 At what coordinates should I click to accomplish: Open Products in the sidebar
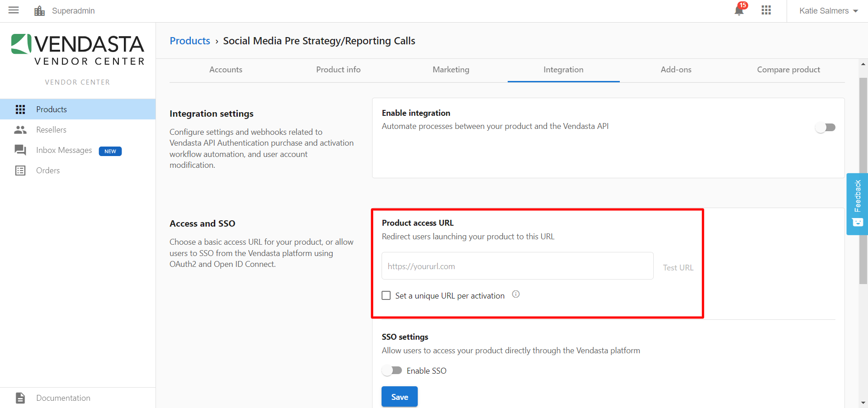pyautogui.click(x=78, y=109)
